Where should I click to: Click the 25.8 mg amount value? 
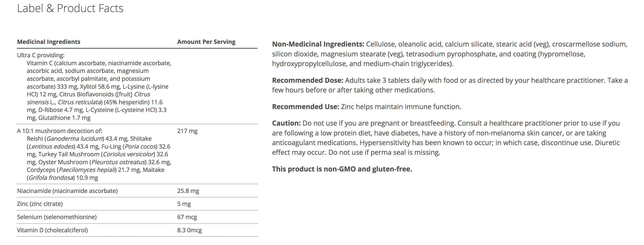pos(188,191)
